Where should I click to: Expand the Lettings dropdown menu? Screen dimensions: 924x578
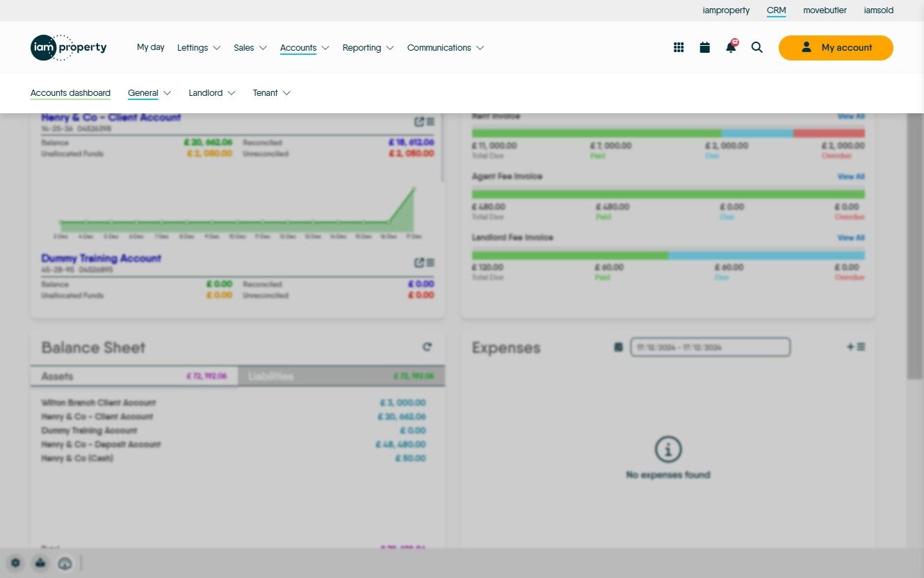[x=199, y=48]
